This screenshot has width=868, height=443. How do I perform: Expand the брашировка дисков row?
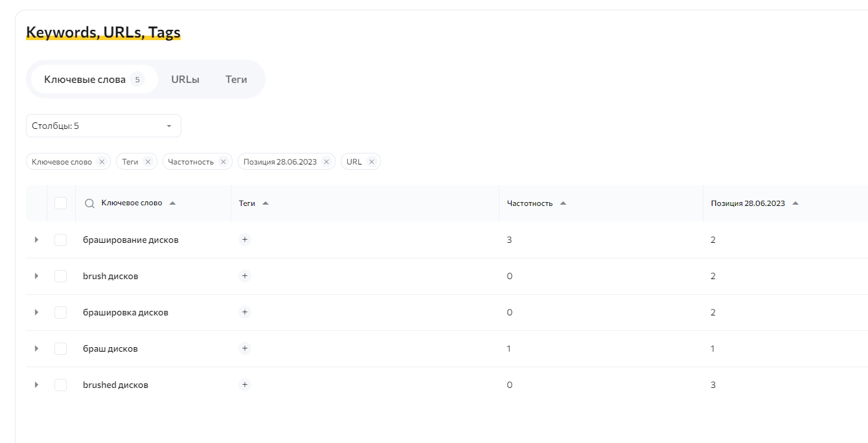point(36,312)
